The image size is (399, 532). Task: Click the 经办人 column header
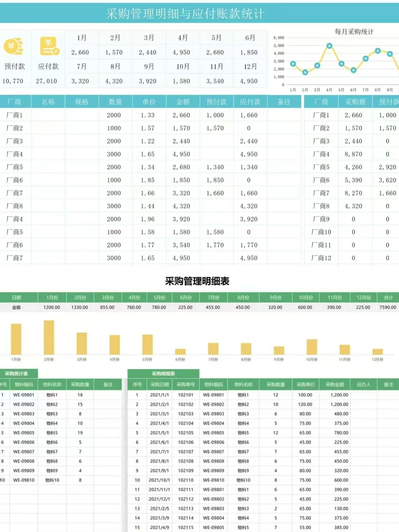(364, 385)
